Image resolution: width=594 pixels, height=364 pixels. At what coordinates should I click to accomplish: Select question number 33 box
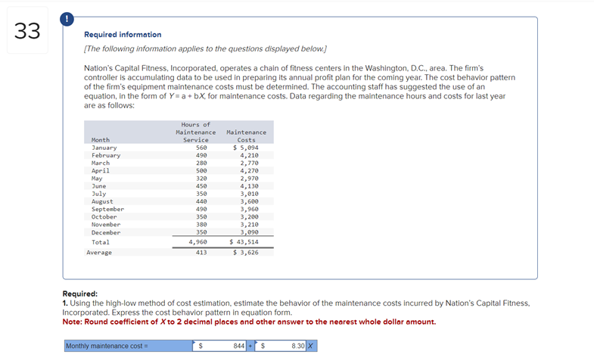tap(27, 30)
